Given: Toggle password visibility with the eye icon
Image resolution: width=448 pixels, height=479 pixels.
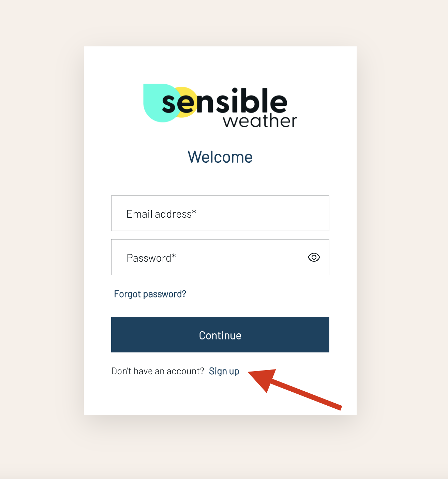Looking at the screenshot, I should 314,257.
